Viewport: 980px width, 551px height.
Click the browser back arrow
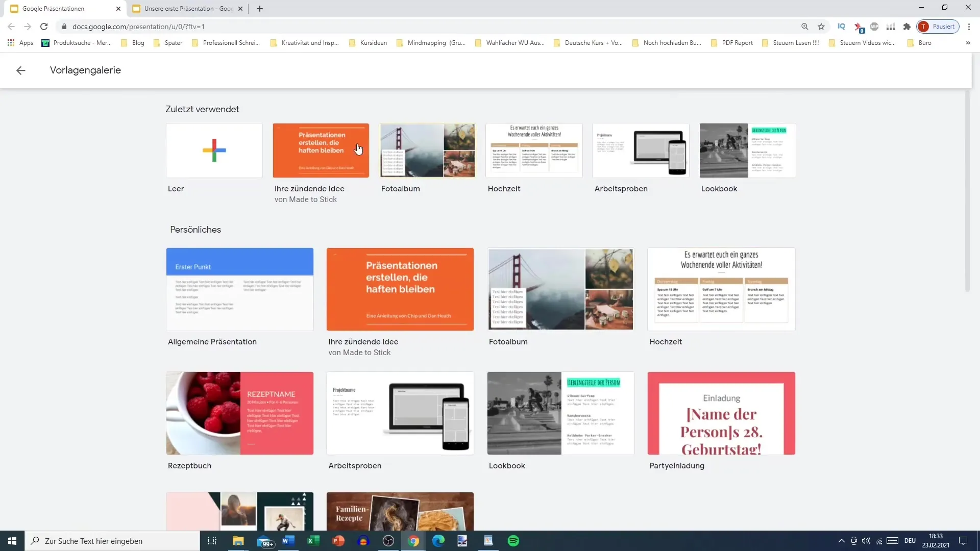point(11,27)
